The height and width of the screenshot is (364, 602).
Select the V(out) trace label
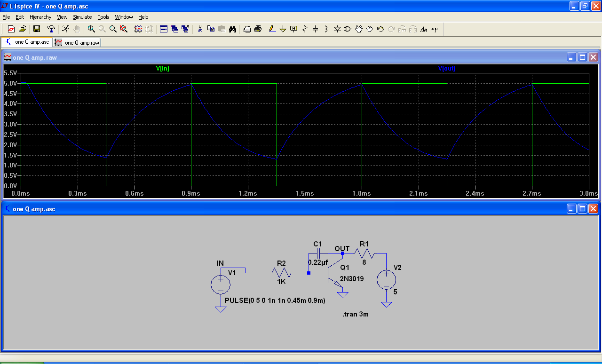click(x=447, y=68)
